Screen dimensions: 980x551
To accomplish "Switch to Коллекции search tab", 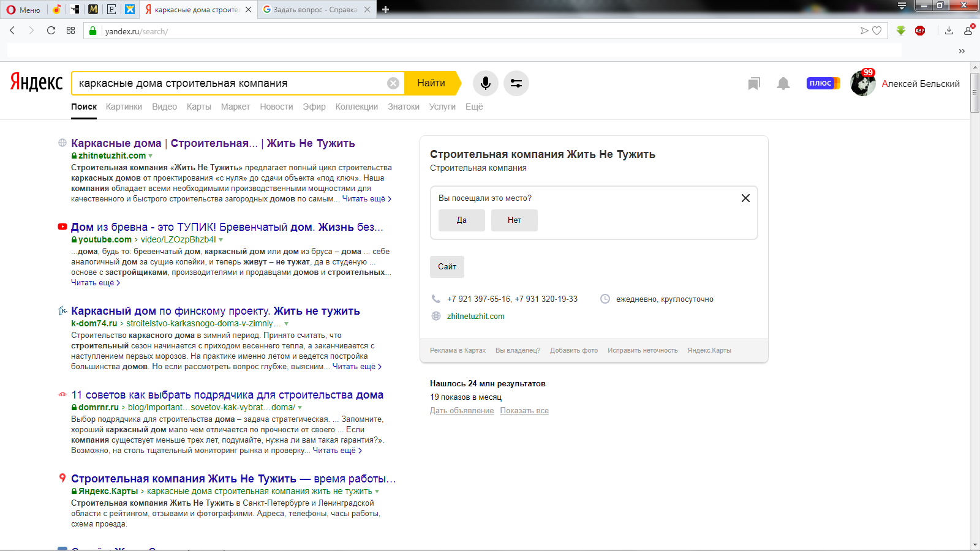I will [356, 107].
